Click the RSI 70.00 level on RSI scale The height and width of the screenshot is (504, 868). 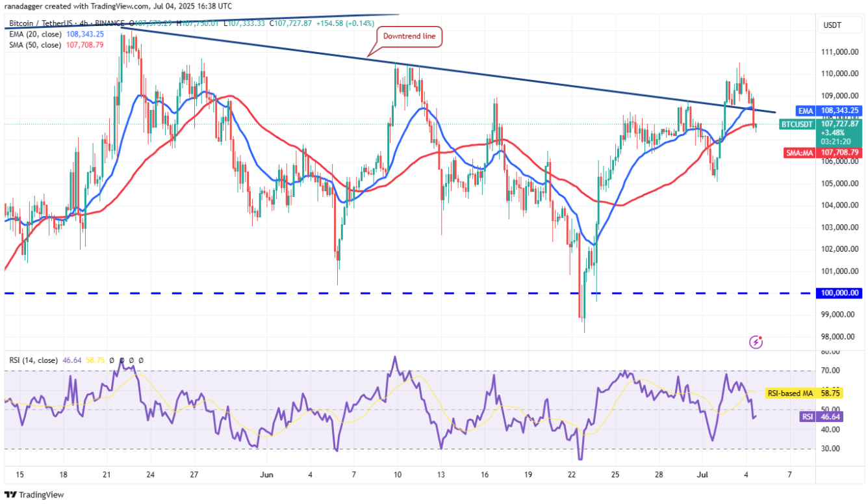(x=832, y=371)
